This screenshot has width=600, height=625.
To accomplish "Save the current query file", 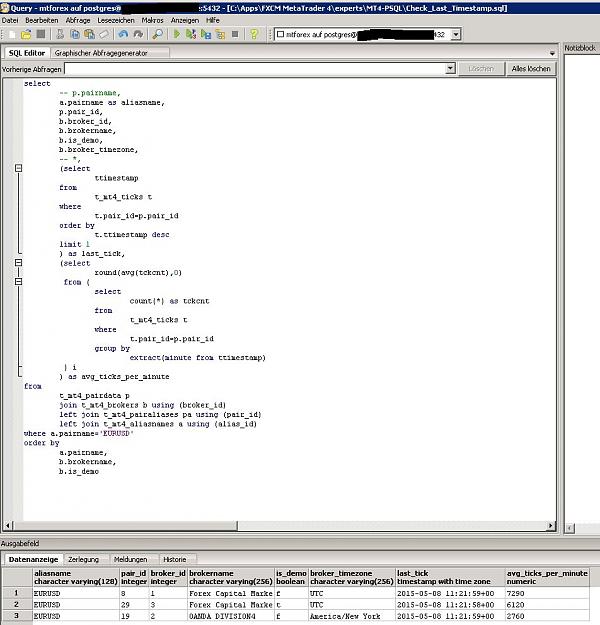I will coord(41,35).
